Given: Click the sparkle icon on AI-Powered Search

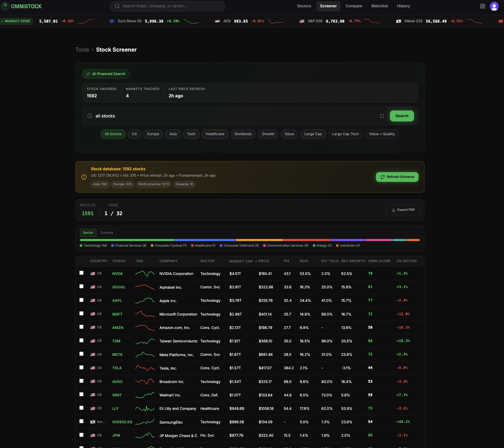Looking at the screenshot, I should (88, 74).
